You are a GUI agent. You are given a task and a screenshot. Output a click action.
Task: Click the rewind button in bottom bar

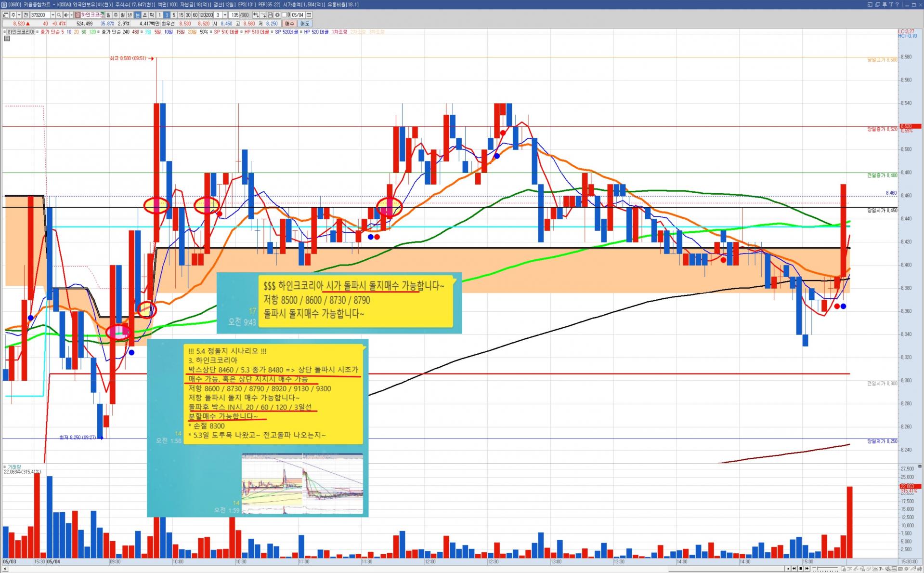pos(794,569)
